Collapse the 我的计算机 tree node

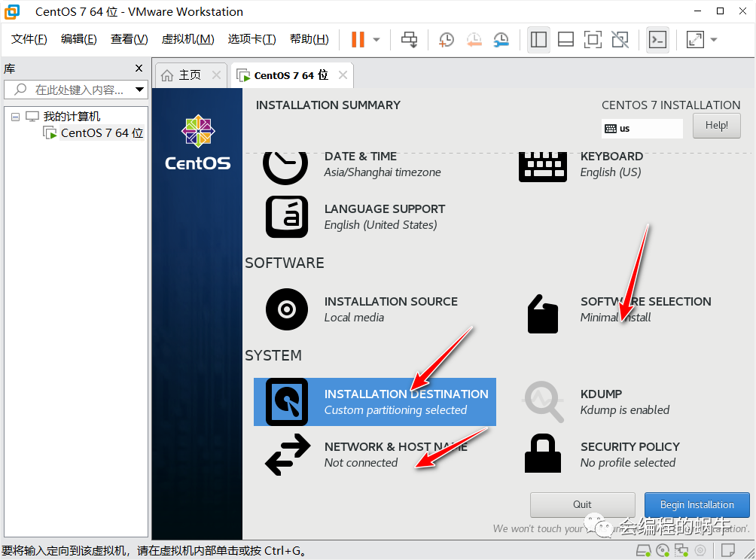[15, 117]
